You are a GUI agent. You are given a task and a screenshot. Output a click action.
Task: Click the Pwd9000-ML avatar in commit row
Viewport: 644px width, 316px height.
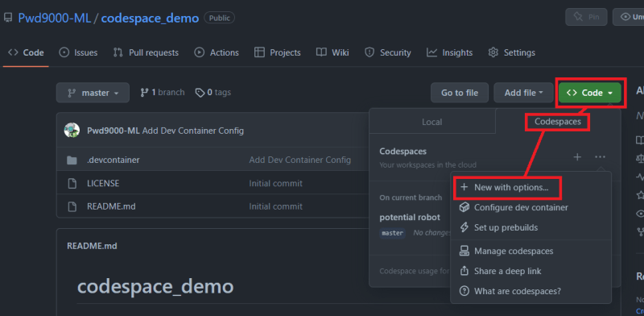[72, 130]
